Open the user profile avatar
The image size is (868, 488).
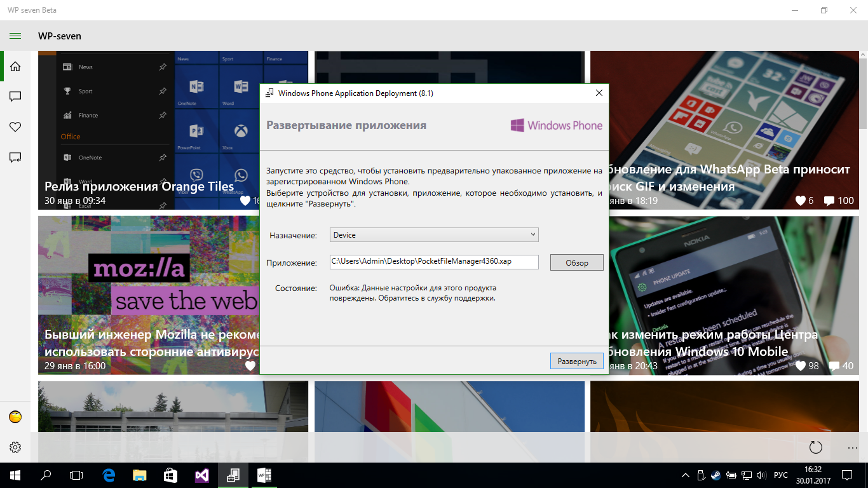coord(15,417)
